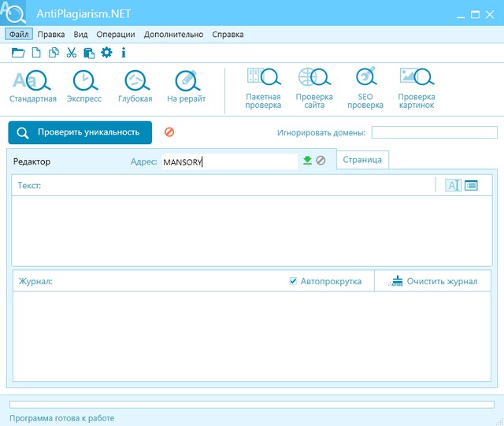Click the Игнорировать домены input field

coord(434,132)
